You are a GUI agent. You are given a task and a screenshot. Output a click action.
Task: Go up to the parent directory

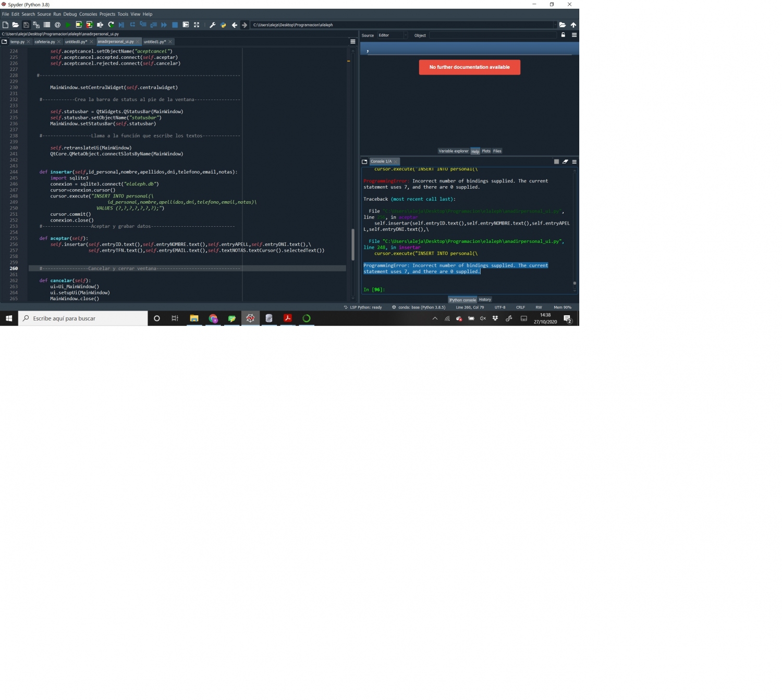(573, 24)
